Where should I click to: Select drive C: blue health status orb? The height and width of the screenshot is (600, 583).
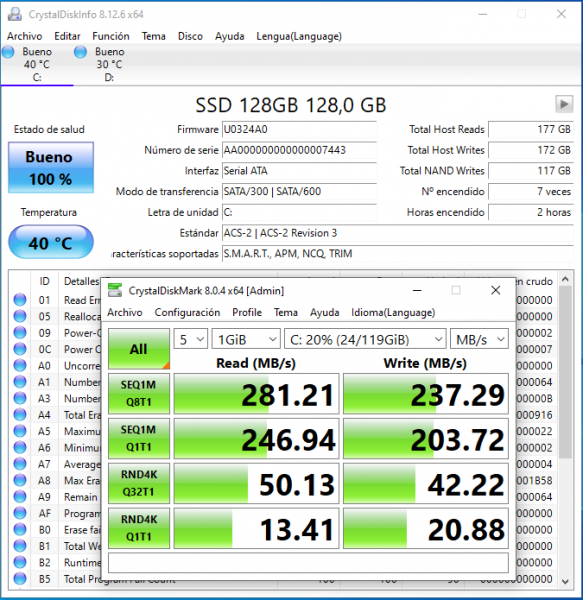[8, 52]
